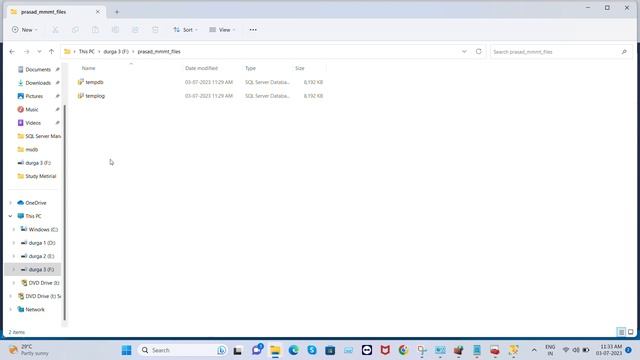Select OneDrive in the navigation pane

click(x=36, y=203)
